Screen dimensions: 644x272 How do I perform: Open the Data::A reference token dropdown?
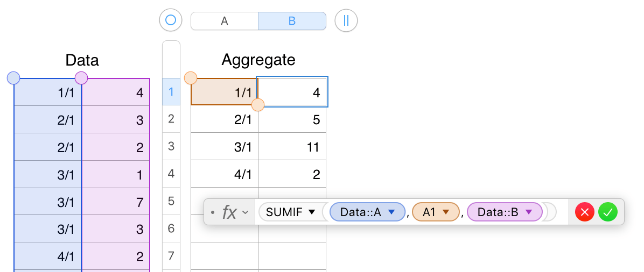click(391, 212)
